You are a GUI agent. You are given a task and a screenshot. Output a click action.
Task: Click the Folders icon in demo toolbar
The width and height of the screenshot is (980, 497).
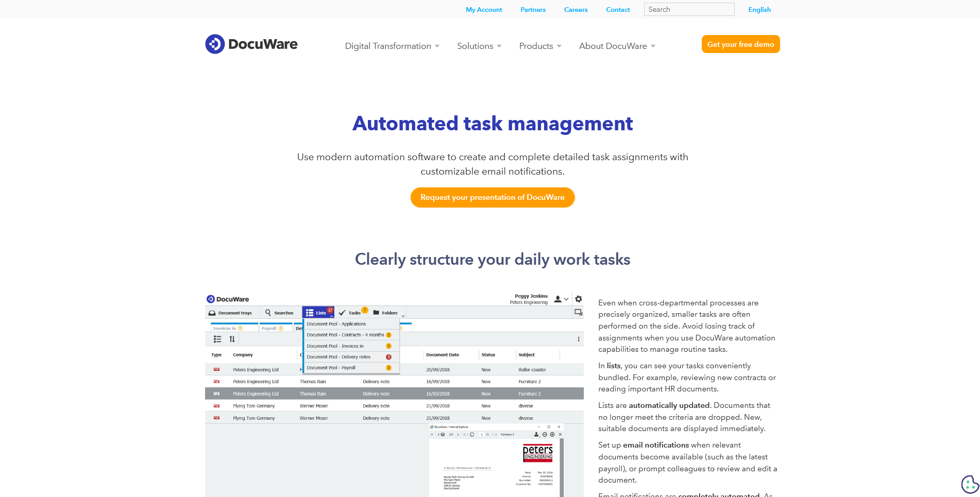pyautogui.click(x=376, y=313)
